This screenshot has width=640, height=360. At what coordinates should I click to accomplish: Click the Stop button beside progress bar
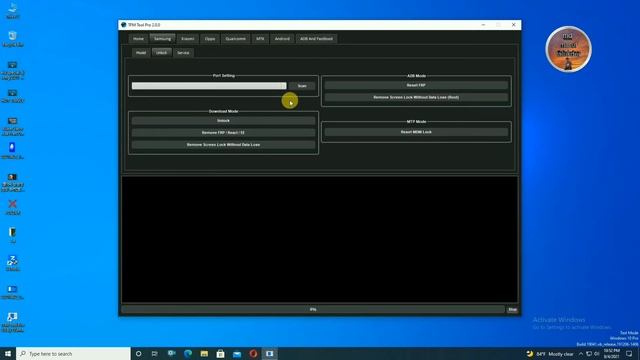(512, 310)
